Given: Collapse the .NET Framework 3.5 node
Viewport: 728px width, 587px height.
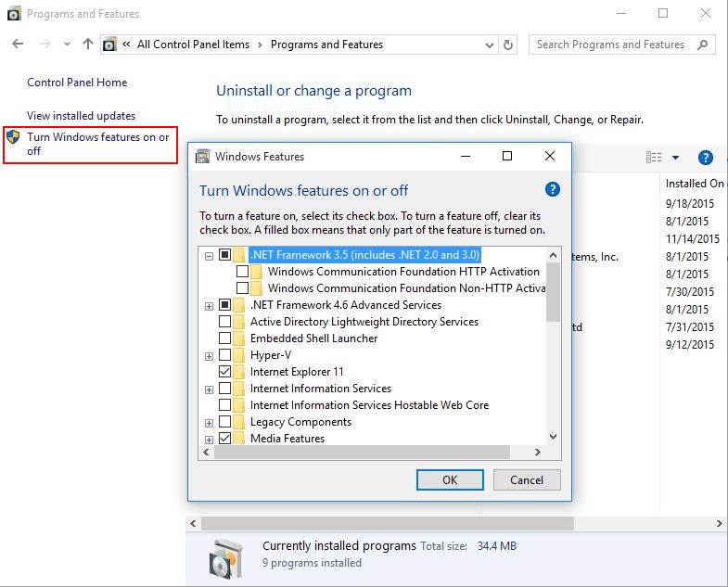Looking at the screenshot, I should coord(209,256).
